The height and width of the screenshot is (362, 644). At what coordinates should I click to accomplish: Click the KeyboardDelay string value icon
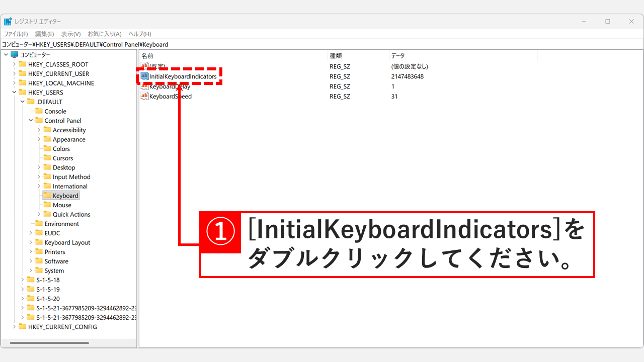pos(144,86)
